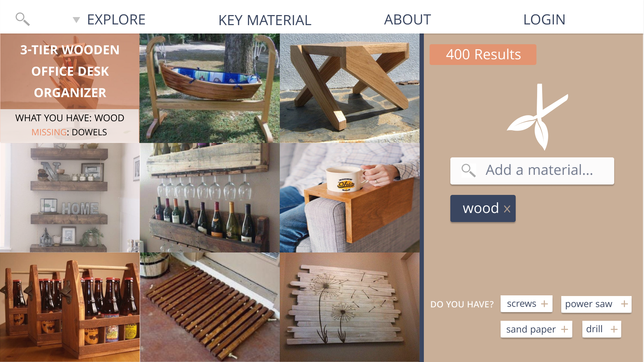This screenshot has width=644, height=362.
Task: Select the wine rack pallet project thumbnail
Action: coord(209,198)
